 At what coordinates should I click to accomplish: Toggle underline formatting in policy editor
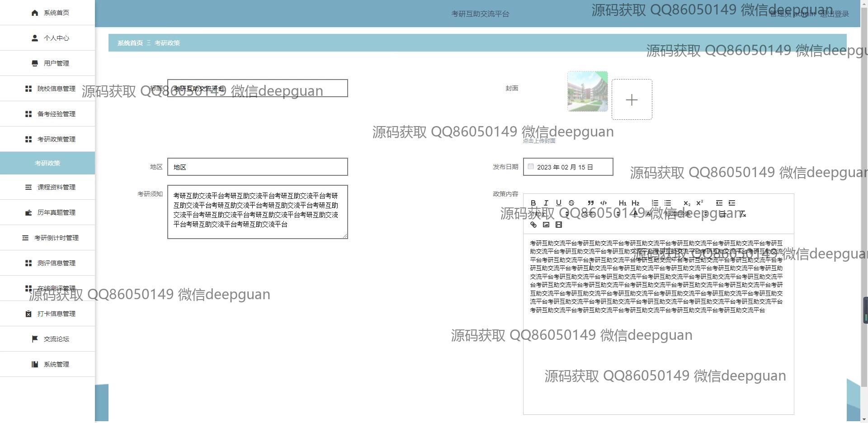coord(559,203)
